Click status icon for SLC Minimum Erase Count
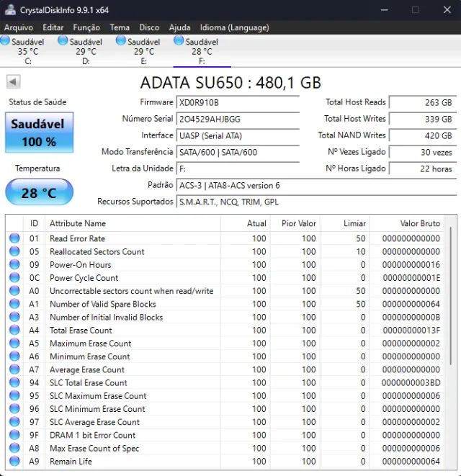Image resolution: width=461 pixels, height=476 pixels. pos(14,408)
